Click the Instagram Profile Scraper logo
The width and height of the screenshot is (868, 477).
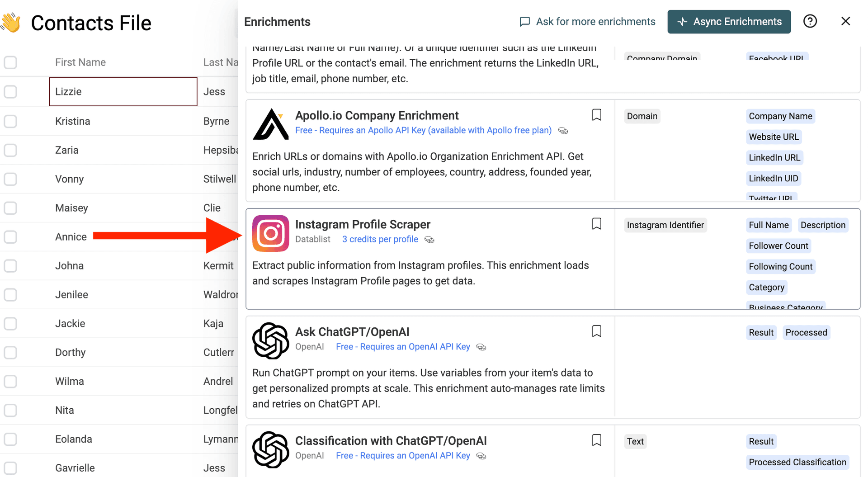coord(270,233)
